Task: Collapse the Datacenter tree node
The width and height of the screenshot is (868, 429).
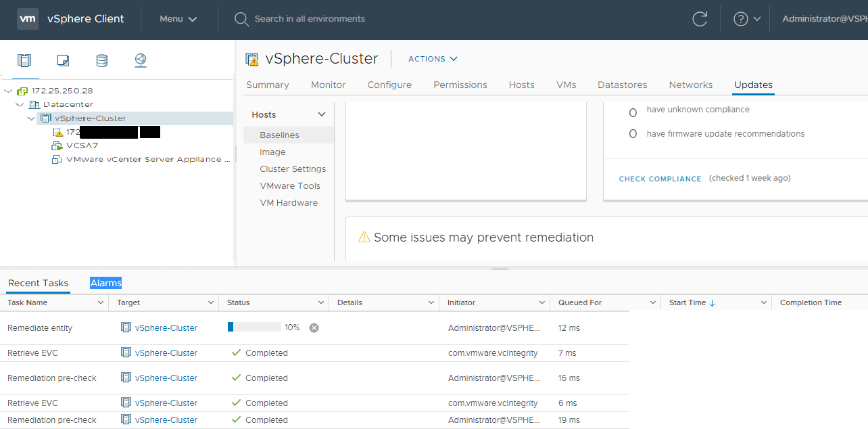Action: coord(20,105)
